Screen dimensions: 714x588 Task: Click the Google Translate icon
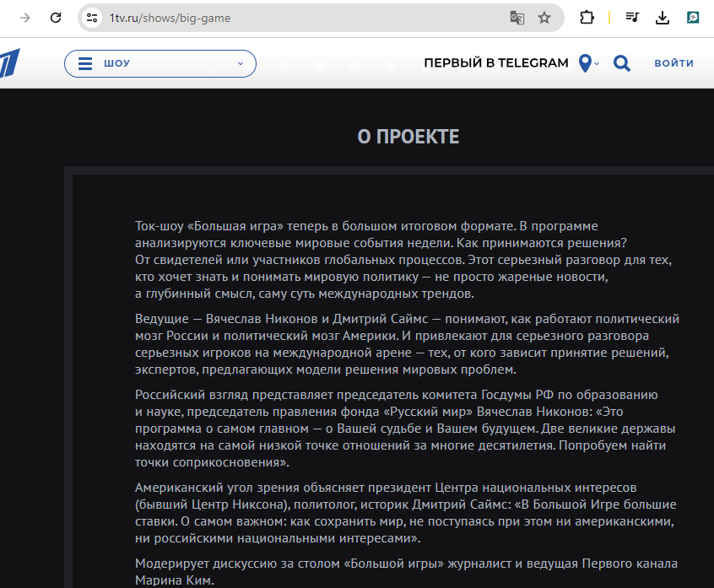click(x=517, y=18)
